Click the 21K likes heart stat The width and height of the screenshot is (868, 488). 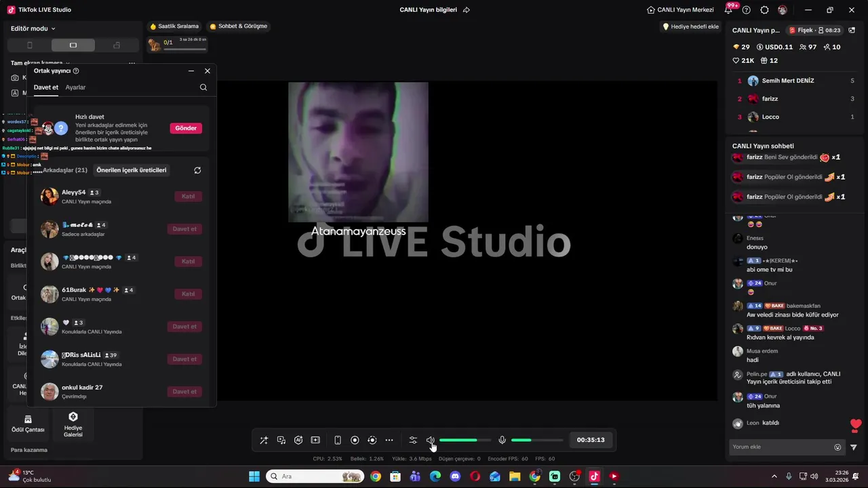[x=743, y=60]
